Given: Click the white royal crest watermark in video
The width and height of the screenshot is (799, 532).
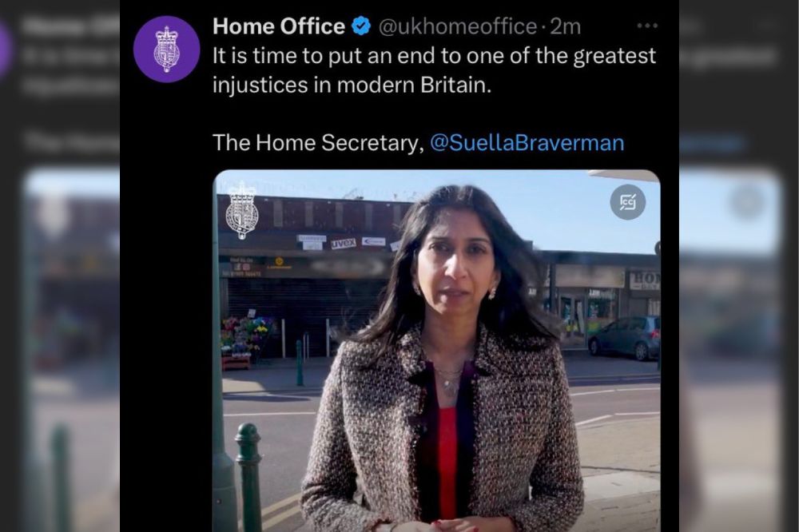Looking at the screenshot, I should click(242, 211).
